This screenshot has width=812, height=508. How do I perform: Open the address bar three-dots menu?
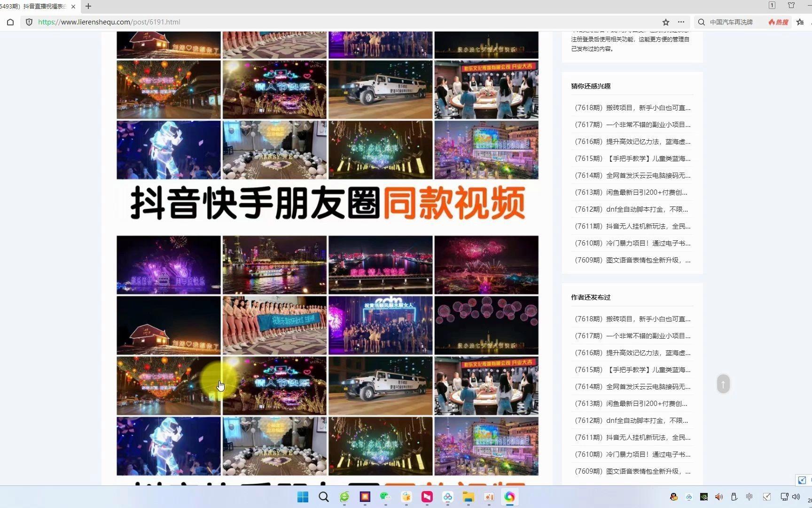coord(681,22)
